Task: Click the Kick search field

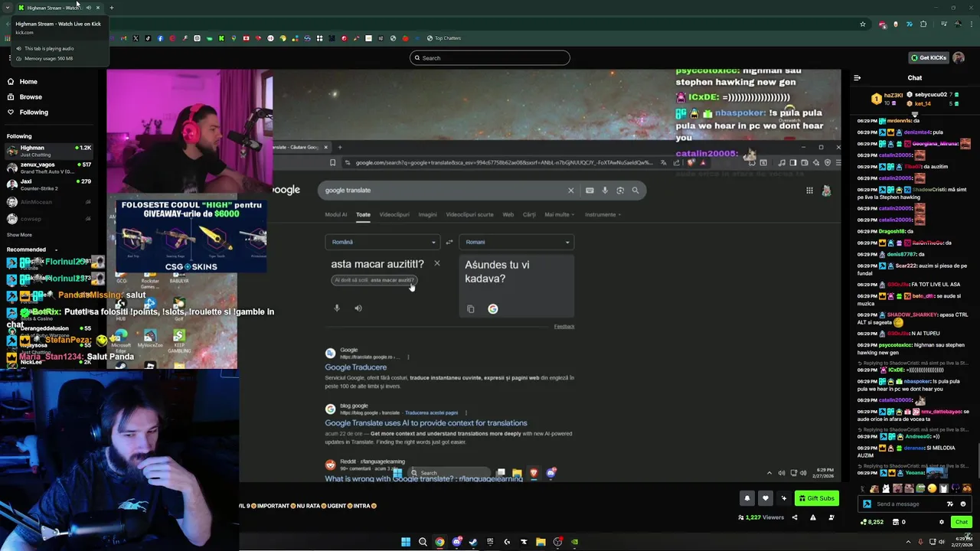Action: click(490, 57)
